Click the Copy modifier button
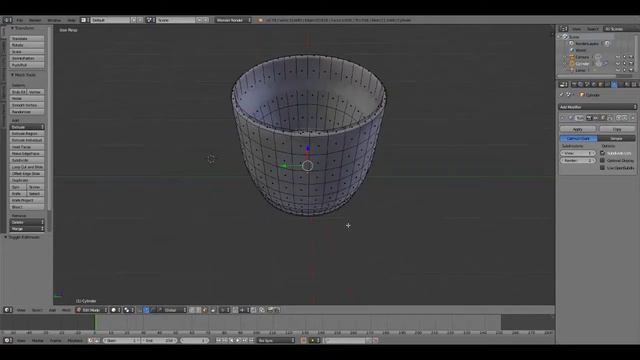Screen dimensions: 640x360 (x=617, y=129)
